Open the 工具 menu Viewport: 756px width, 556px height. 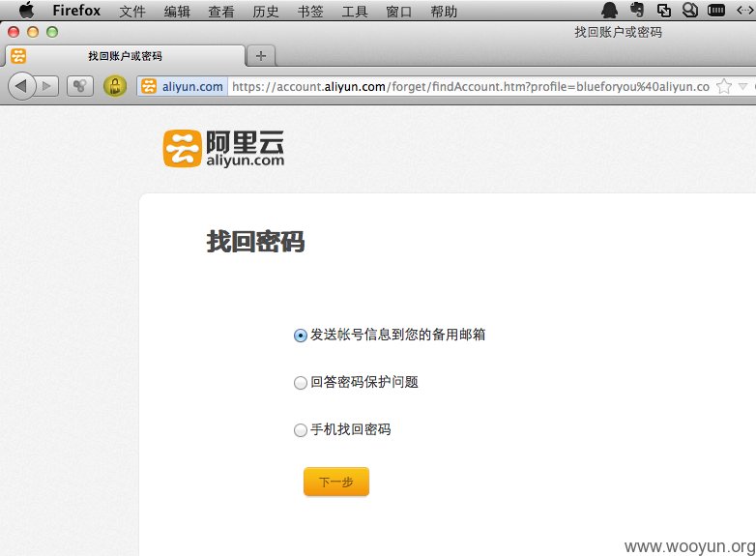pyautogui.click(x=355, y=11)
